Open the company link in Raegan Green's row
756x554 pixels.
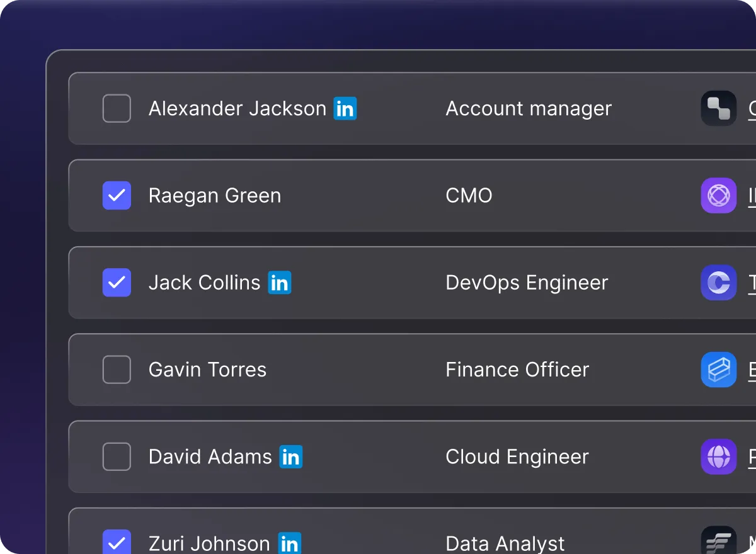point(751,196)
